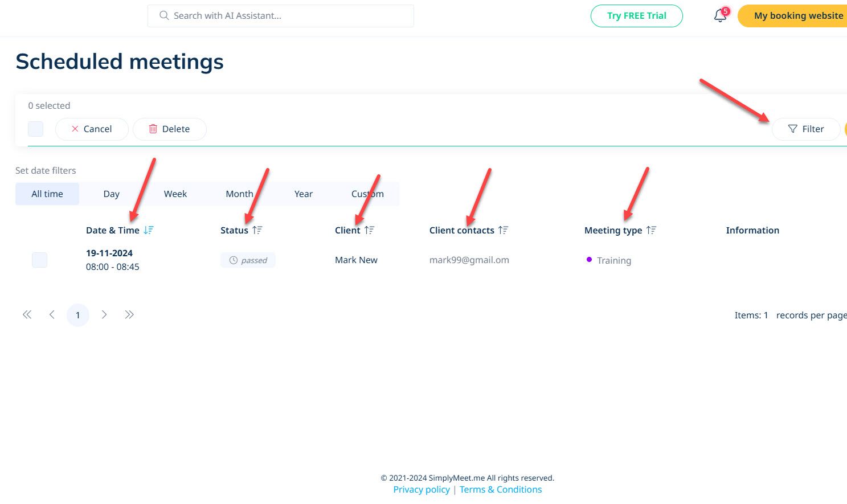Click the red X icon to cancel meetings

[75, 129]
